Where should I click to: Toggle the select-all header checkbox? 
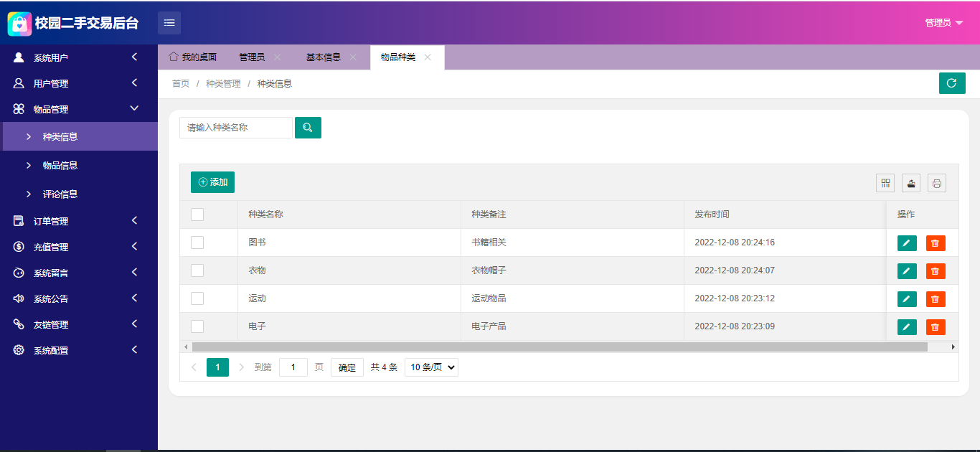pos(197,215)
